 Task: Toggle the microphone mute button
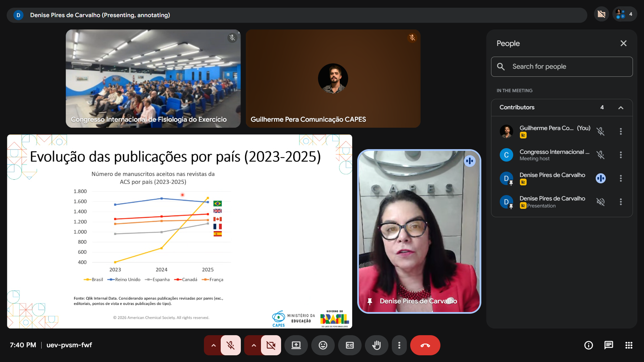[x=230, y=345]
